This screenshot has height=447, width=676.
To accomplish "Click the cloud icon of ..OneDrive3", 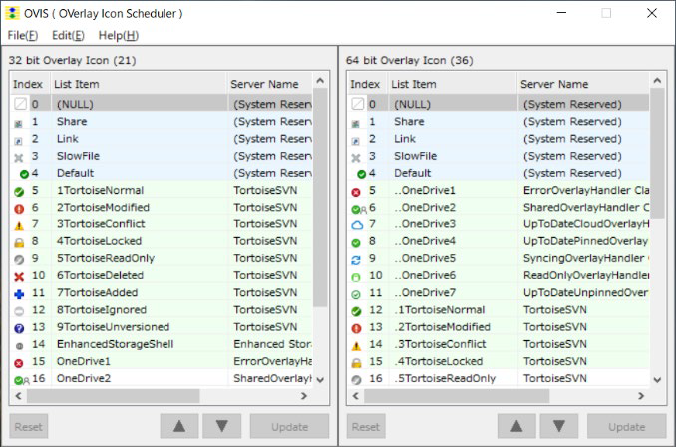I will (x=357, y=225).
